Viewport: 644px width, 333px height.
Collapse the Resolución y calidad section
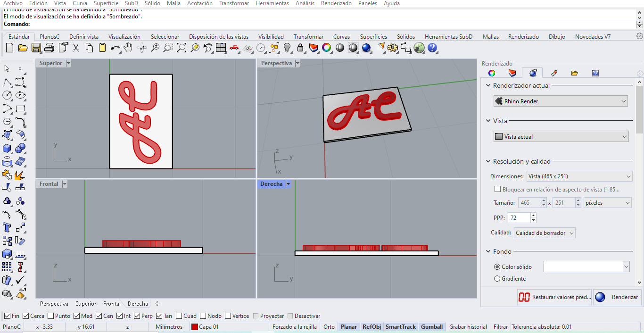coord(488,161)
